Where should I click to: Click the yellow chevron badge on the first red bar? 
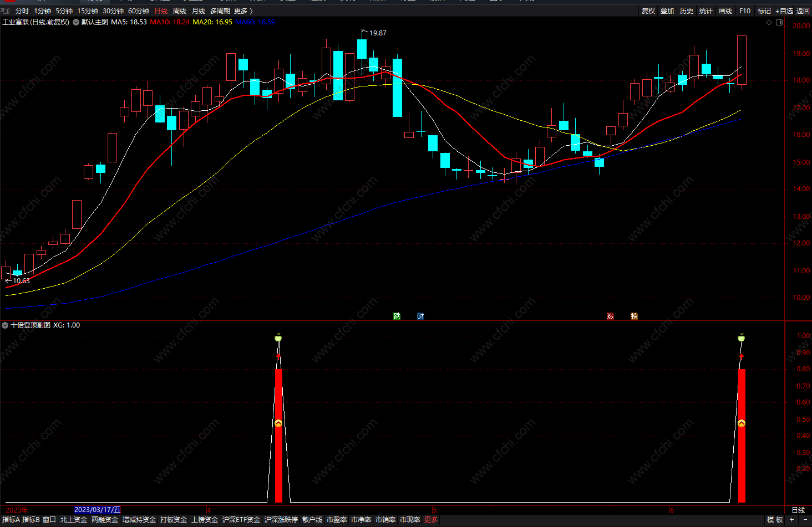coord(278,423)
